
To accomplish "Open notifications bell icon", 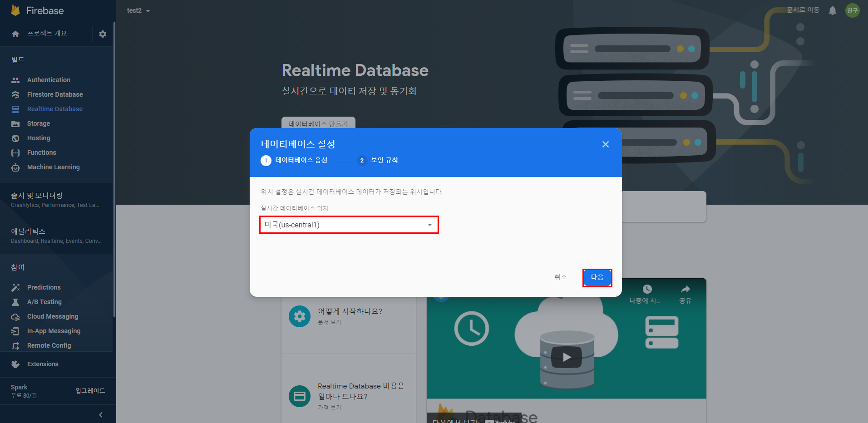I will (x=833, y=10).
